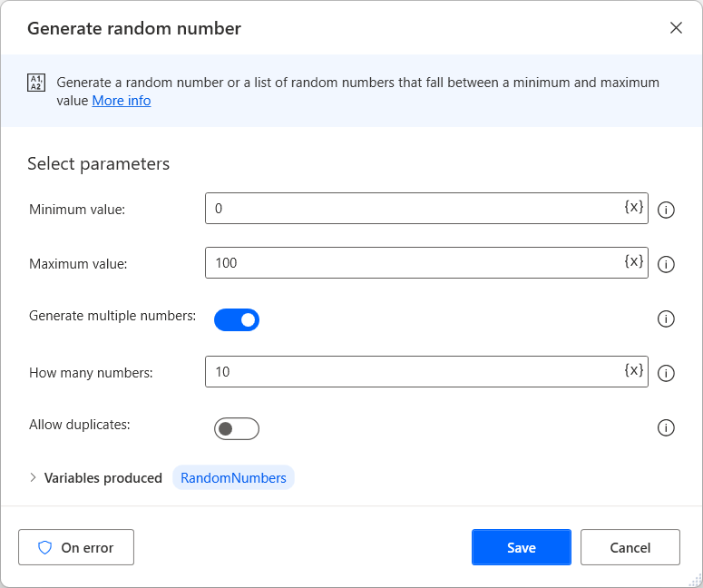The height and width of the screenshot is (588, 703).
Task: Click the variable picker in Minimum value field
Action: [633, 208]
